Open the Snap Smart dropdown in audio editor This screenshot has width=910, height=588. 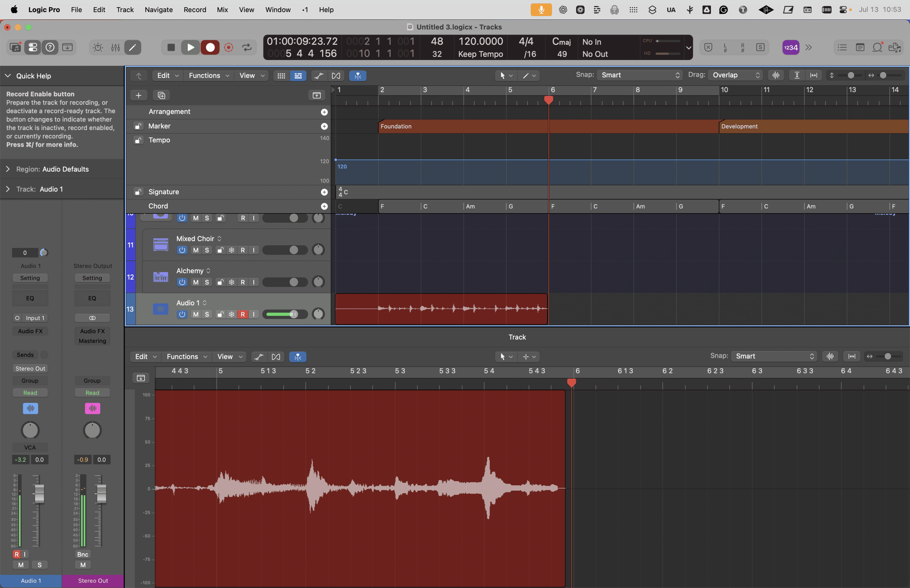pyautogui.click(x=774, y=356)
